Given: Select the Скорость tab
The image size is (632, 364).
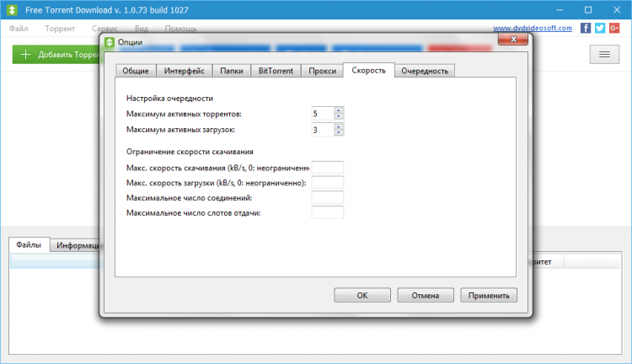Looking at the screenshot, I should pos(368,70).
